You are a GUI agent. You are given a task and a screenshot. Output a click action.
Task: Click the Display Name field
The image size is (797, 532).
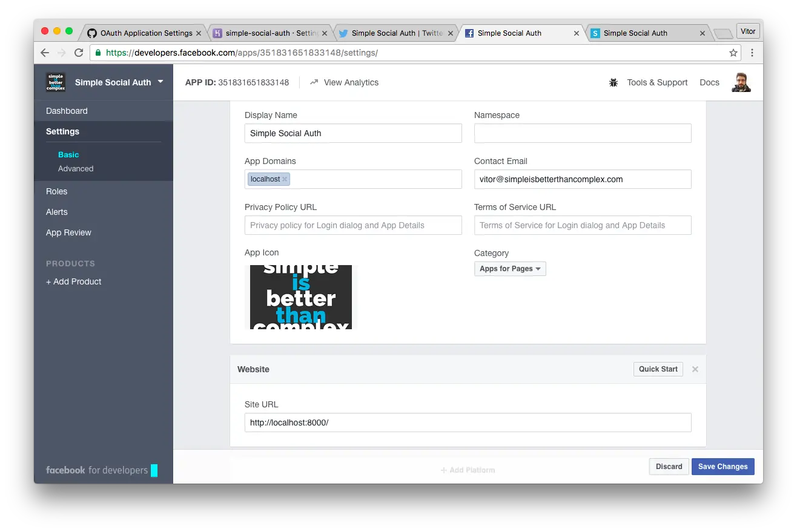click(353, 133)
